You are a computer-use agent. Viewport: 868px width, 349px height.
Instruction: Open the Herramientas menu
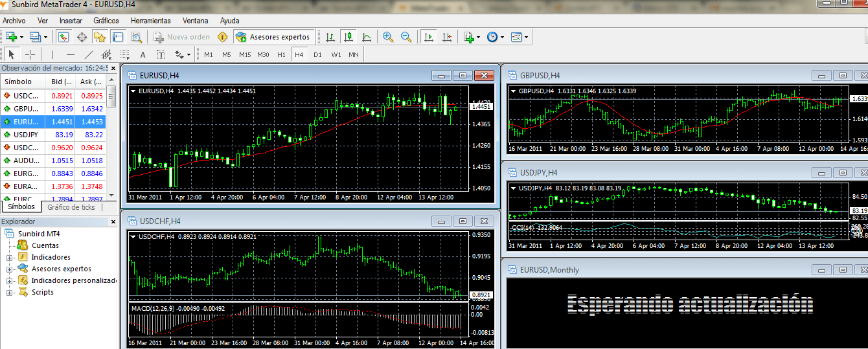pos(150,21)
